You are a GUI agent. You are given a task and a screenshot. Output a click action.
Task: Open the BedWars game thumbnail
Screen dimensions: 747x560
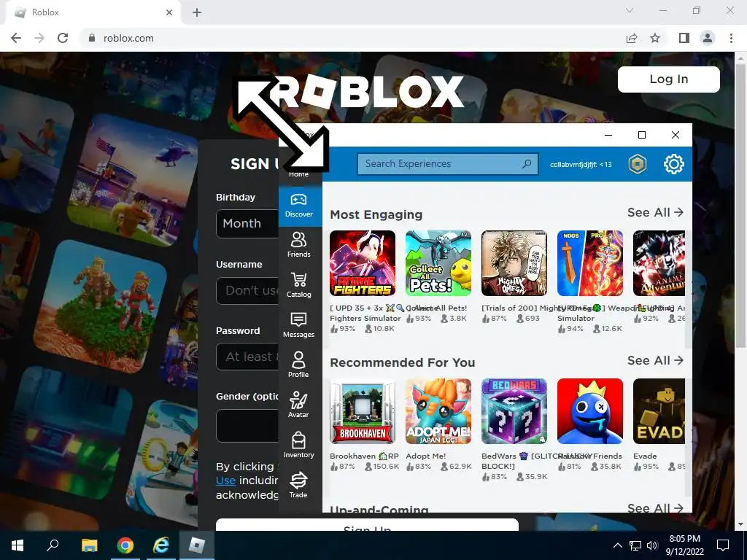click(x=514, y=411)
